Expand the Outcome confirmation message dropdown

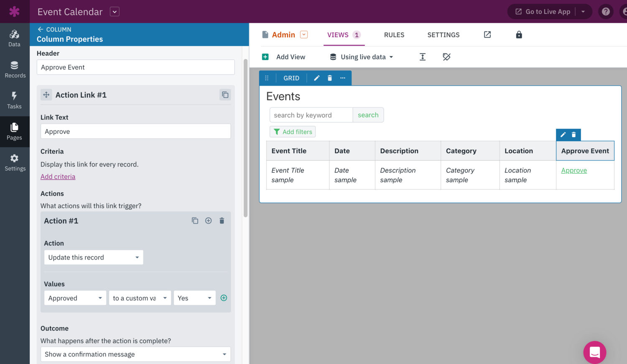(135, 354)
